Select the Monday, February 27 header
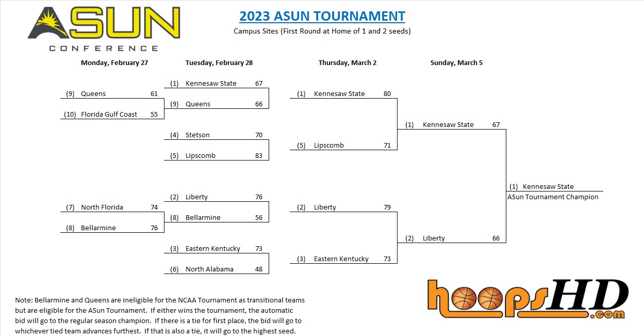Image resolution: width=644 pixels, height=336 pixels. click(x=114, y=63)
